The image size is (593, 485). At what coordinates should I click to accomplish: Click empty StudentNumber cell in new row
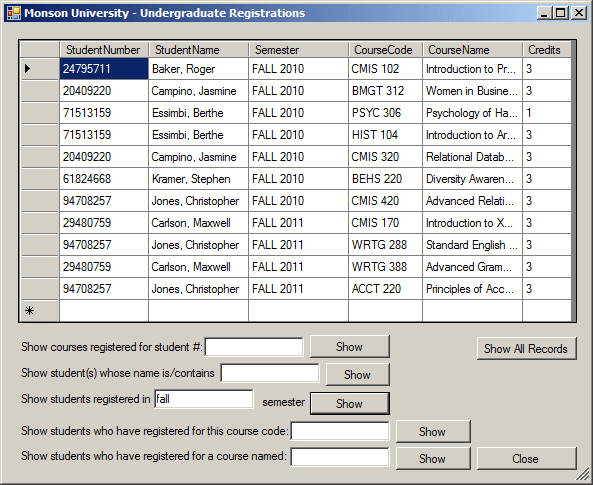click(x=104, y=311)
